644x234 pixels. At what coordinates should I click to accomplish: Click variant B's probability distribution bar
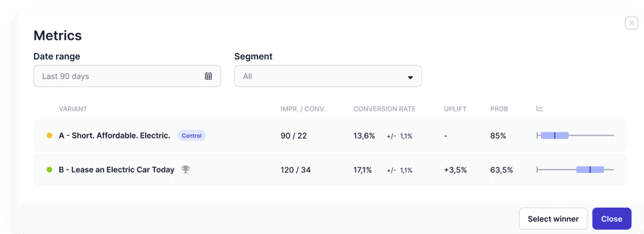pyautogui.click(x=575, y=169)
